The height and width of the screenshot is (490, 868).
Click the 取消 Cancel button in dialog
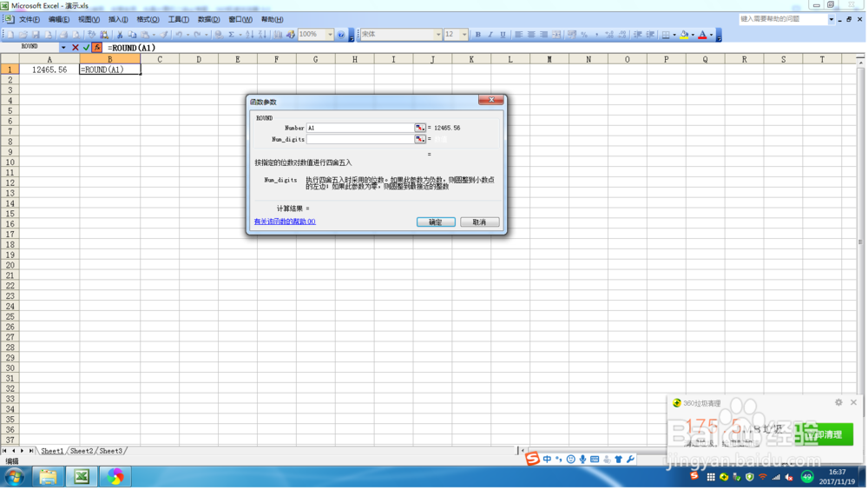click(481, 222)
